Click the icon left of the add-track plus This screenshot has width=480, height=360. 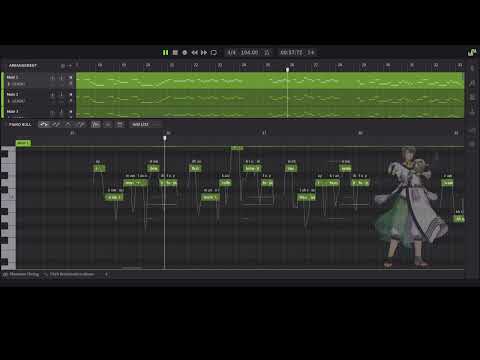pyautogui.click(x=63, y=66)
